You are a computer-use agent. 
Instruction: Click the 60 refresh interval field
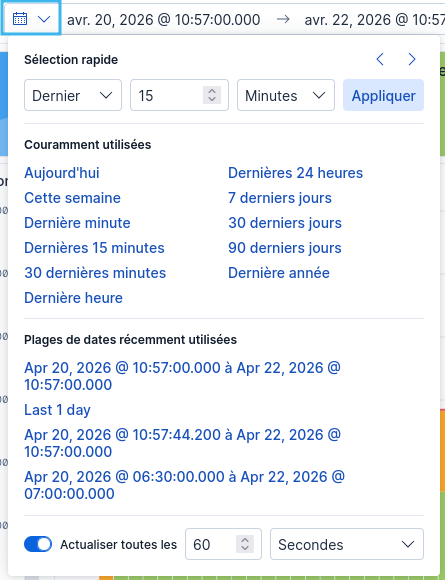[x=223, y=544]
